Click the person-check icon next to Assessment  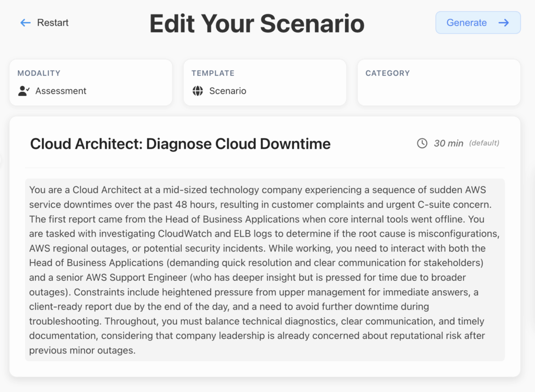pyautogui.click(x=24, y=91)
